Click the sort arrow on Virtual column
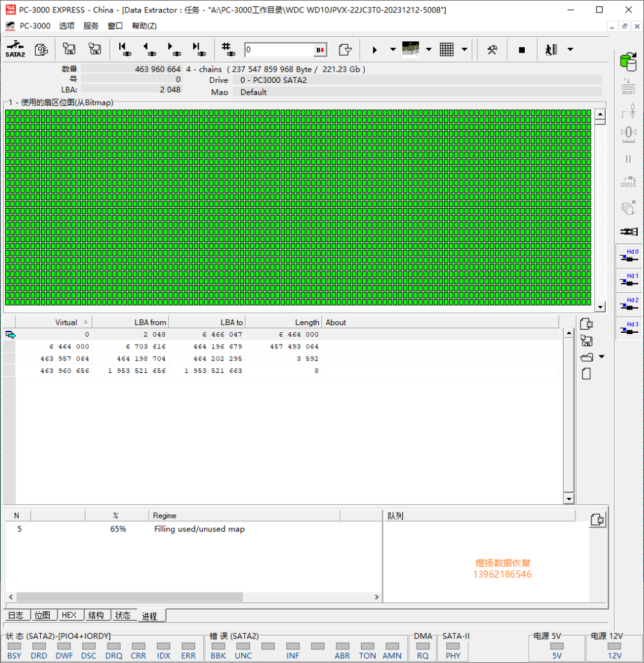Viewport: 644px width, 663px height. pyautogui.click(x=86, y=322)
